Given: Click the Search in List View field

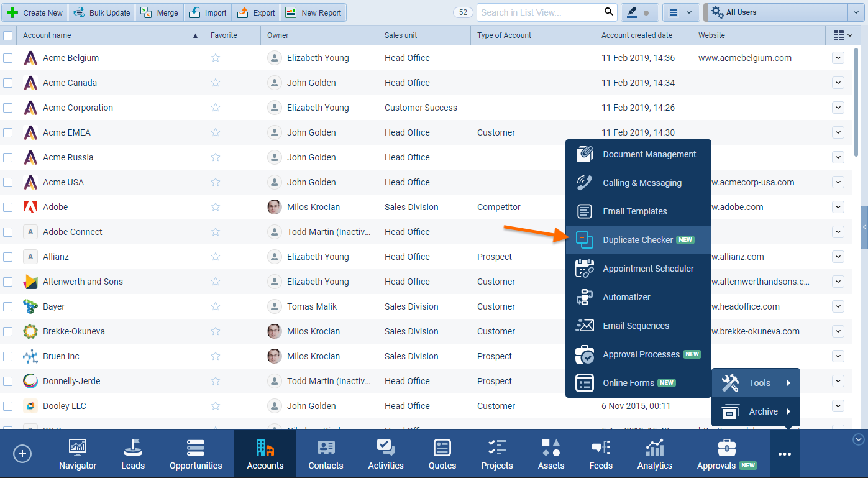Looking at the screenshot, I should click(541, 12).
